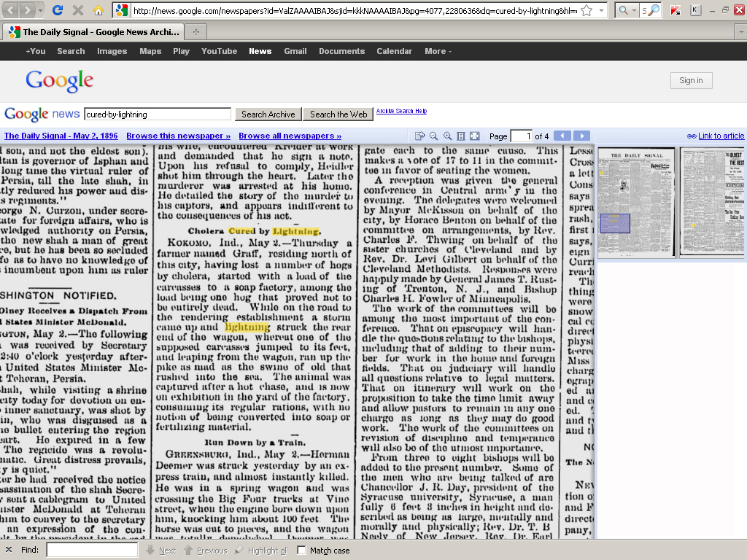Click the Find text input field
The image size is (747, 560).
tap(93, 550)
